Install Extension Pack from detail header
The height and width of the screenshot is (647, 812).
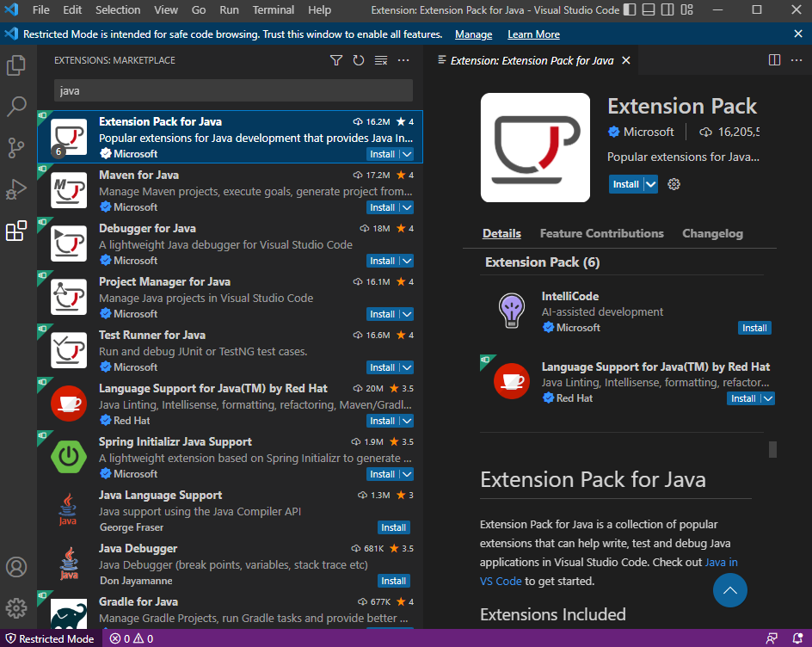coord(626,184)
